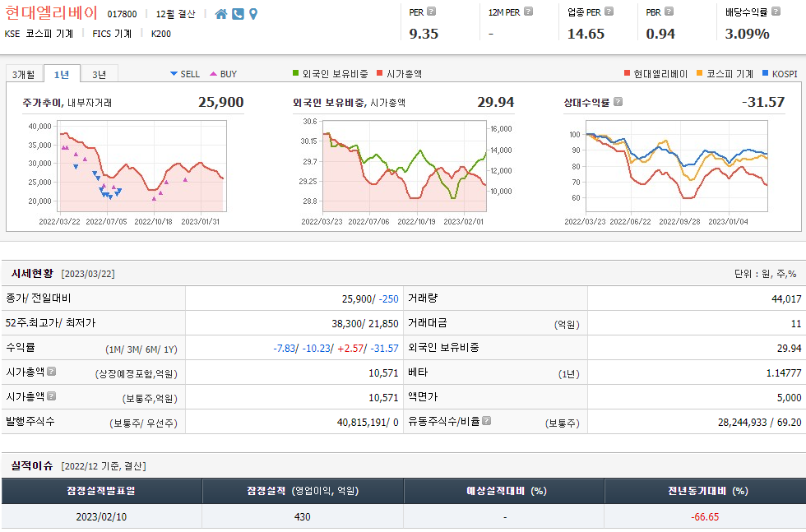Click the 베타 value 1.14777
The width and height of the screenshot is (806, 532).
pos(783,372)
